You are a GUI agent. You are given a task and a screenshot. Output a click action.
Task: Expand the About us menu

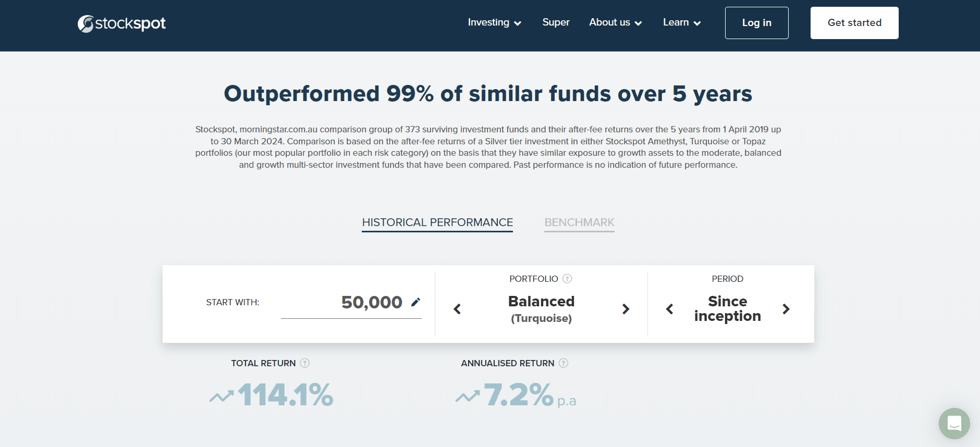point(615,22)
